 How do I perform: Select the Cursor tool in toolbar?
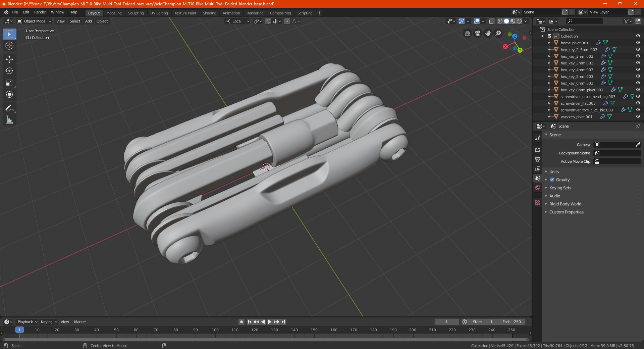(x=9, y=46)
